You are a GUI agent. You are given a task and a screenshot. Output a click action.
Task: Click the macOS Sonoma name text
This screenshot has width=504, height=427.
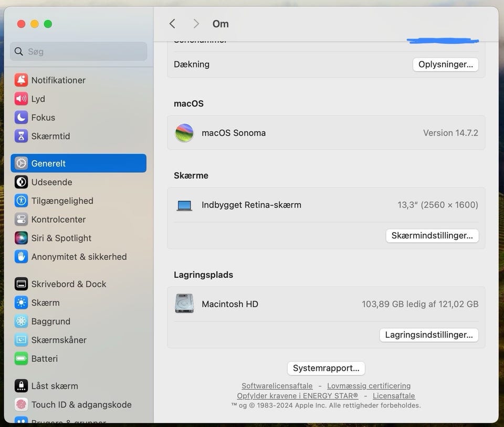(234, 133)
